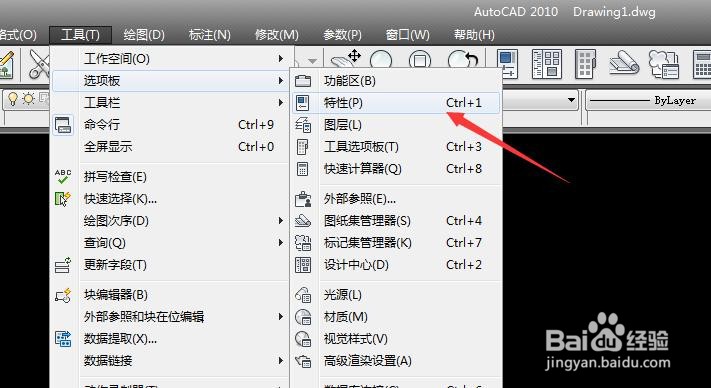Open 视觉样式(V) visual styles

[x=395, y=339]
